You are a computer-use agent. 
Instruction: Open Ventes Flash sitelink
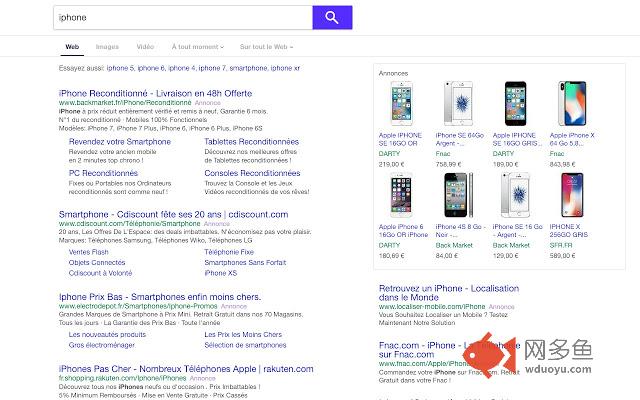(x=89, y=252)
